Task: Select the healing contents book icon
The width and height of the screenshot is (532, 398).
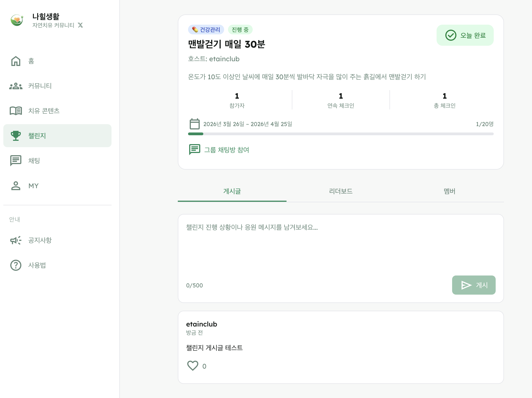Action: point(16,111)
